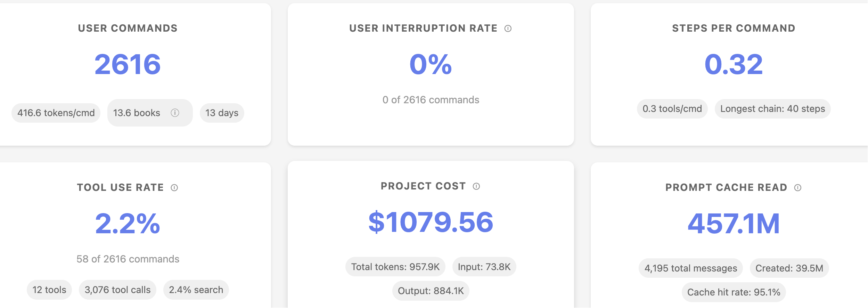
Task: Click the 12 tools badge
Action: point(49,290)
